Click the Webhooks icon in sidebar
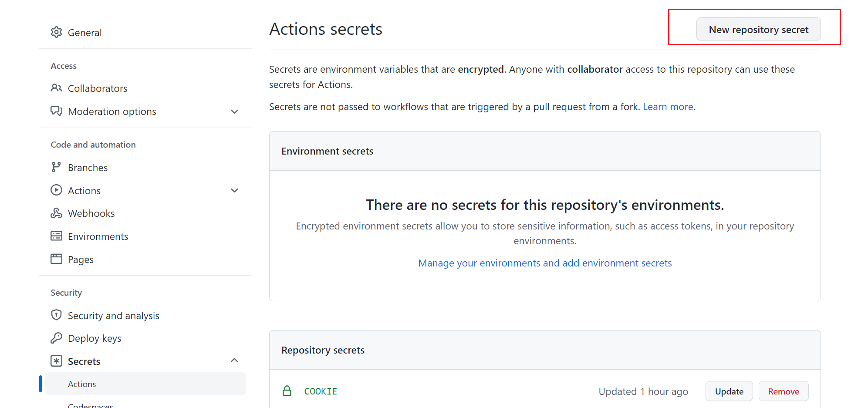The image size is (868, 408). 56,213
